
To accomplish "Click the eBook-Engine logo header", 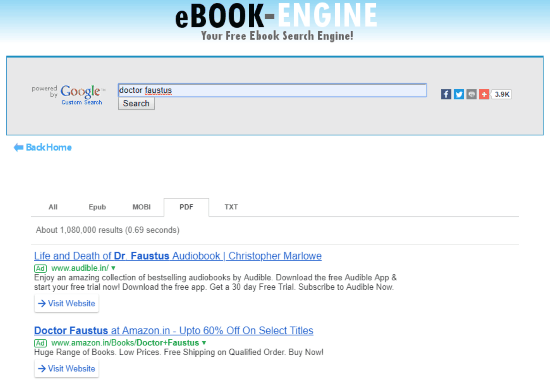I will tap(276, 15).
